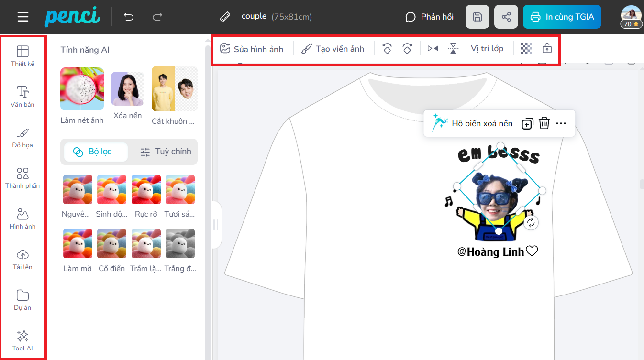Expand more options with three dots
Image resolution: width=644 pixels, height=360 pixels.
point(561,123)
